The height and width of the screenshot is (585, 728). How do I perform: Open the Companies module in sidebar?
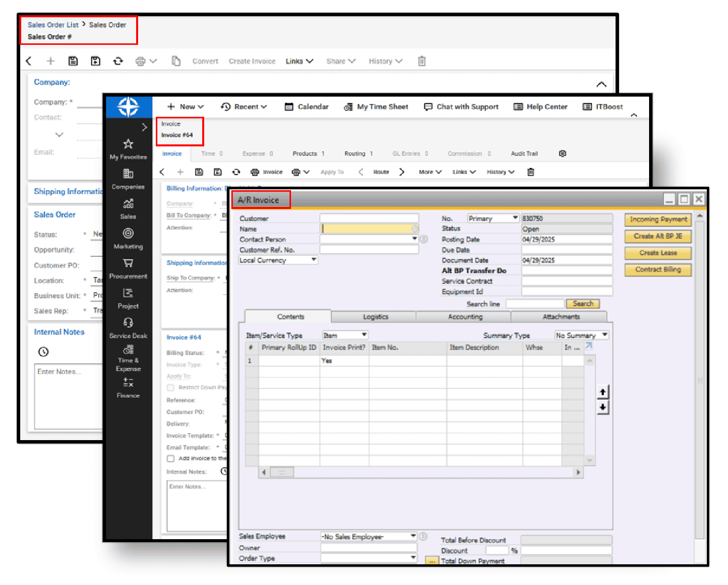(128, 174)
